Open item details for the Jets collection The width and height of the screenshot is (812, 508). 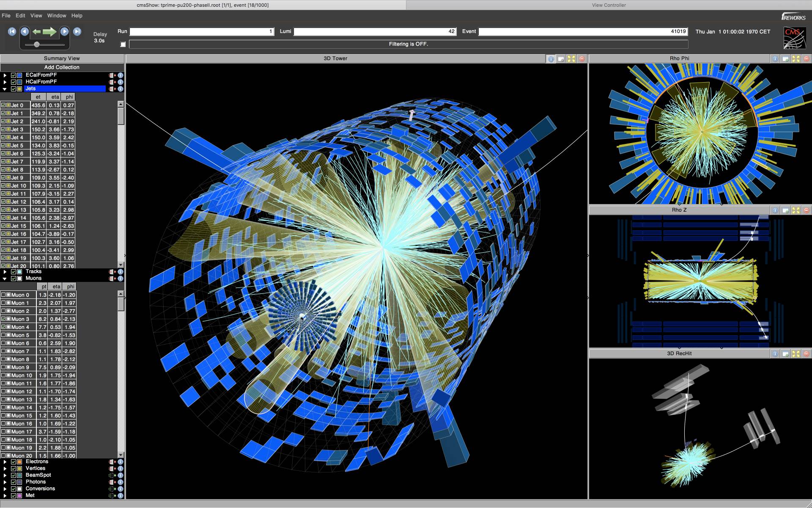pos(121,88)
